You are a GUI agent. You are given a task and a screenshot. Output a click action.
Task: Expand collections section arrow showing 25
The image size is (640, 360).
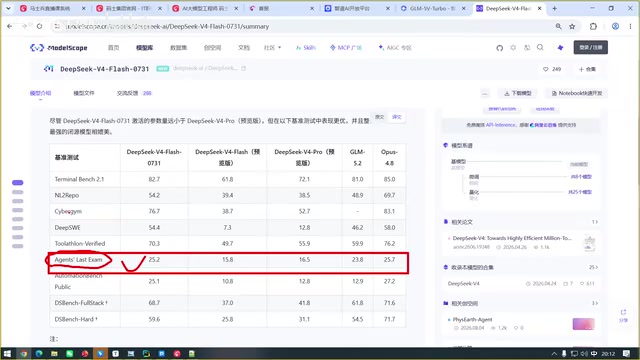(593, 267)
